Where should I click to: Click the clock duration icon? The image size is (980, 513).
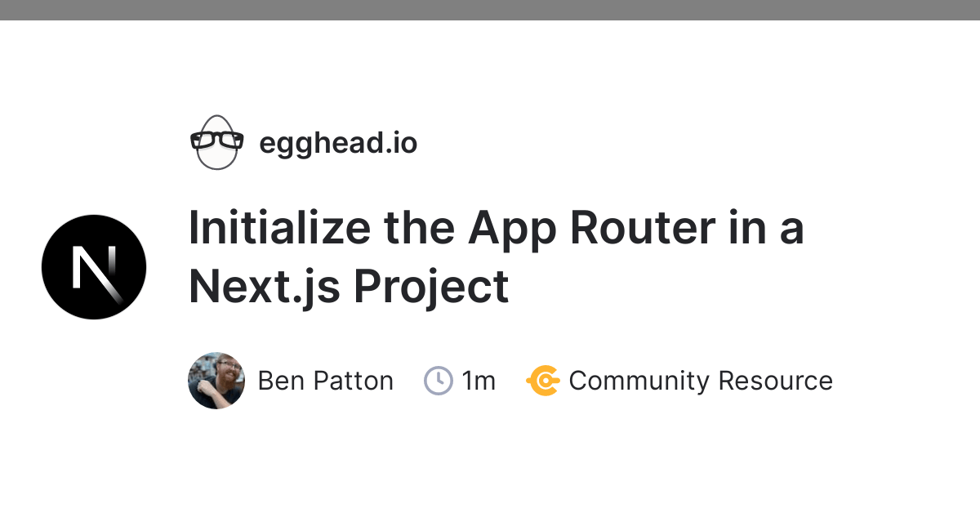coord(439,381)
